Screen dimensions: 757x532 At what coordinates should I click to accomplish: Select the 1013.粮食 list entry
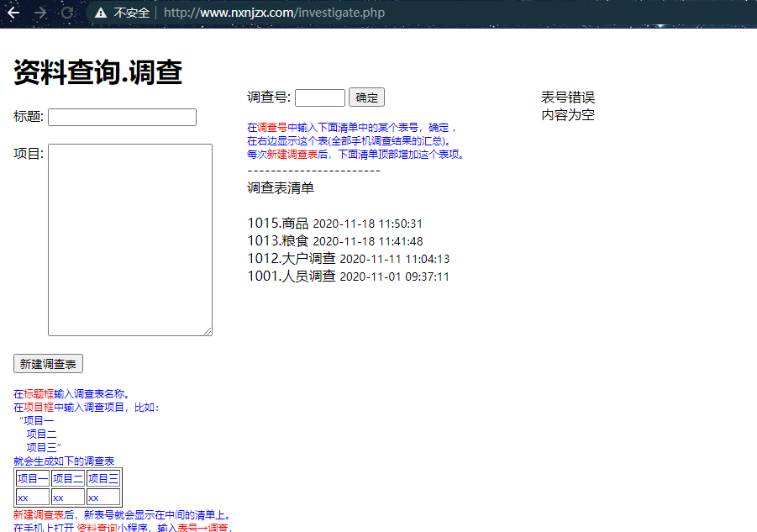pyautogui.click(x=278, y=241)
